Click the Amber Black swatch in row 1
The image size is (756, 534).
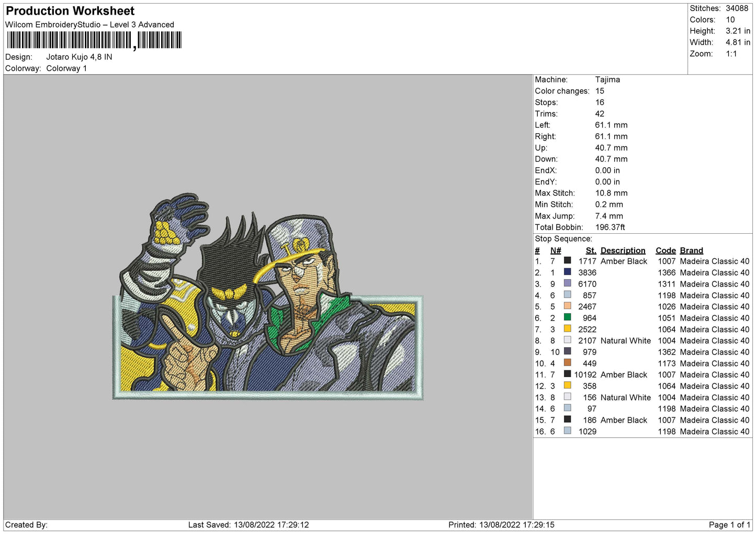click(567, 260)
